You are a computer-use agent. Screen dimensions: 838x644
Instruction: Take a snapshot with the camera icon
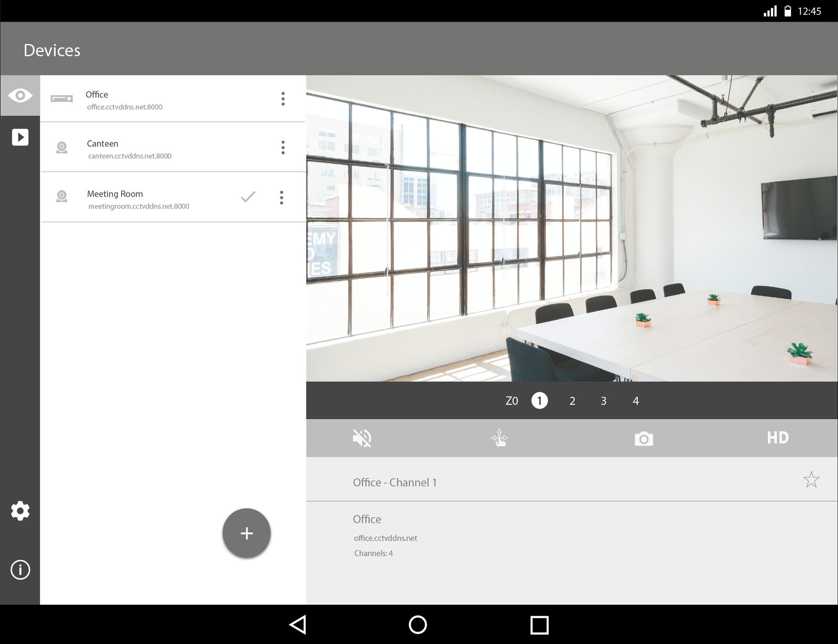click(x=644, y=439)
